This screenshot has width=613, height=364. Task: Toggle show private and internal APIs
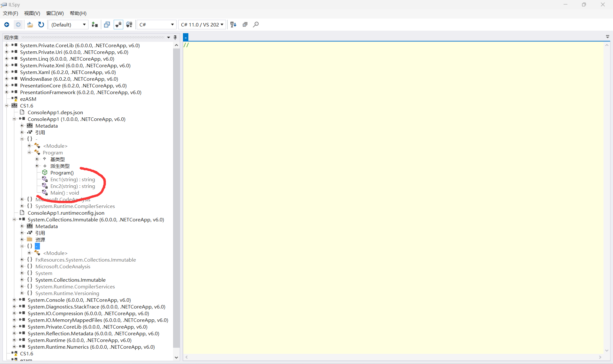(x=118, y=25)
